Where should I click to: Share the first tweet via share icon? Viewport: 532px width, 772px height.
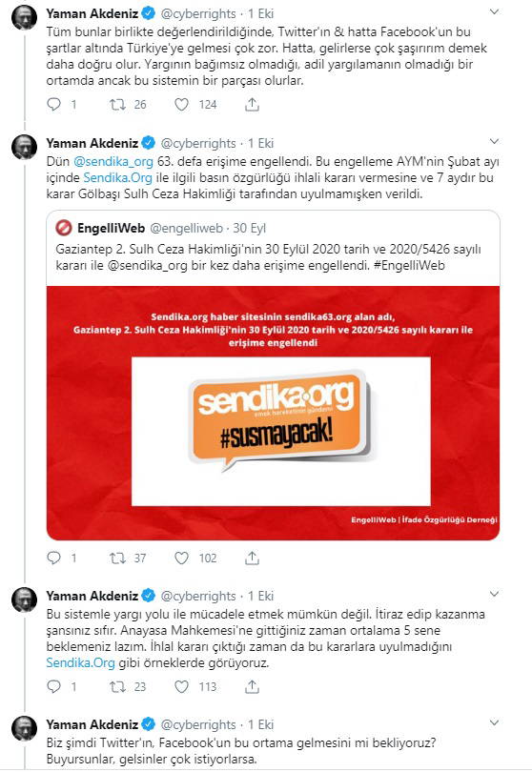point(252,105)
